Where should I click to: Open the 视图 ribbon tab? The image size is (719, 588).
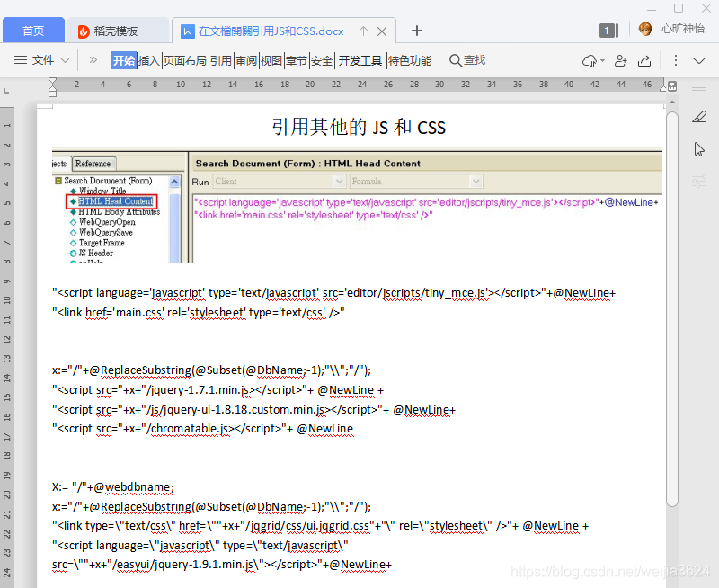pyautogui.click(x=271, y=60)
